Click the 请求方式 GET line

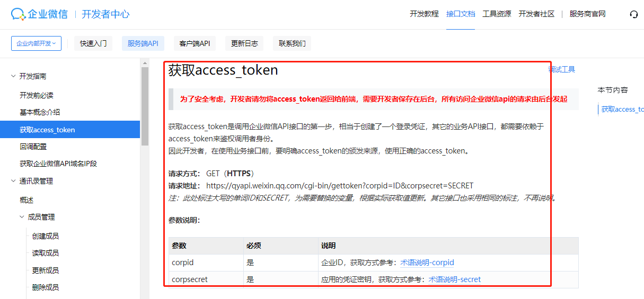pyautogui.click(x=212, y=174)
